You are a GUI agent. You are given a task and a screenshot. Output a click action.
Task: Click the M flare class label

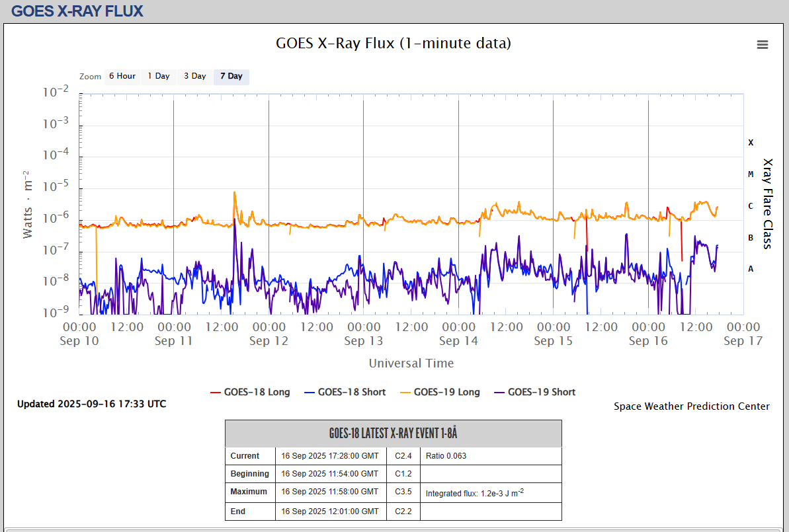tap(751, 174)
